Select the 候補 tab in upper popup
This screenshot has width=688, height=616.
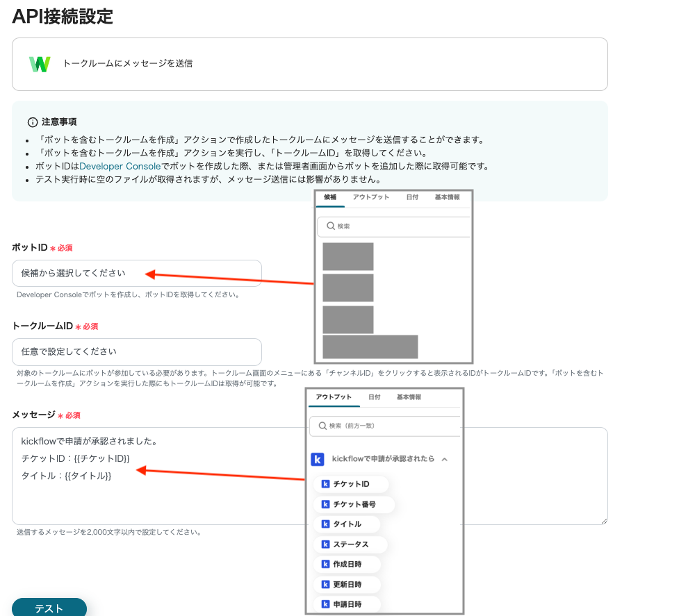point(330,197)
